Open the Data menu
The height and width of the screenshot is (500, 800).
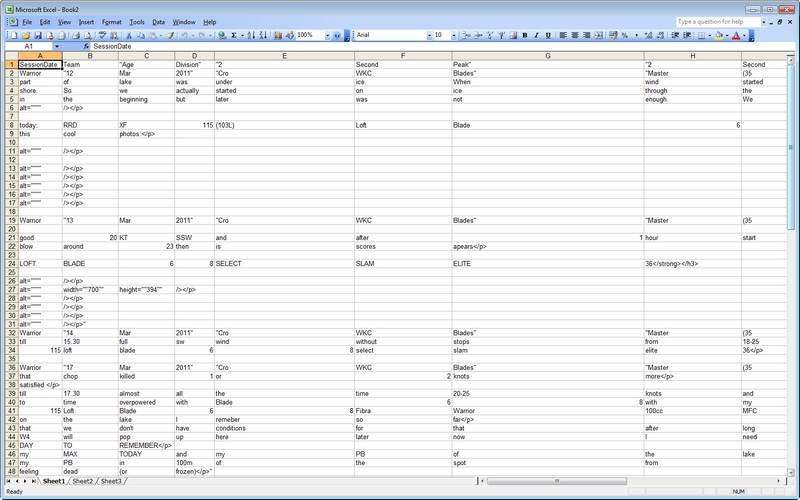coord(158,21)
